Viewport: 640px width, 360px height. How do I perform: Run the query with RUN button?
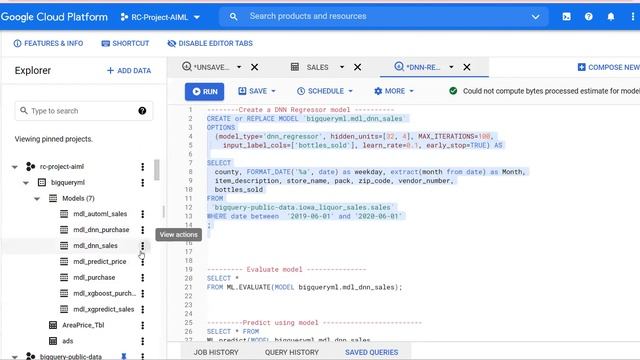(x=204, y=91)
